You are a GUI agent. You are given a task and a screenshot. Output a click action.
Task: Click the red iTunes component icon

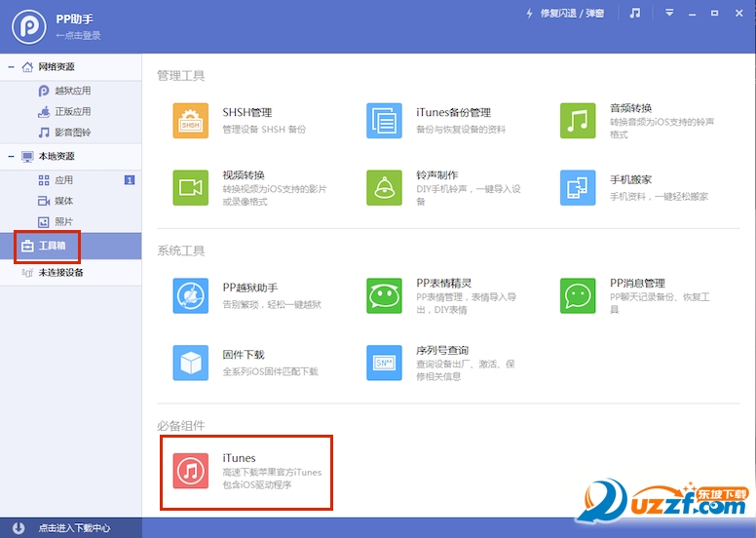pyautogui.click(x=190, y=471)
